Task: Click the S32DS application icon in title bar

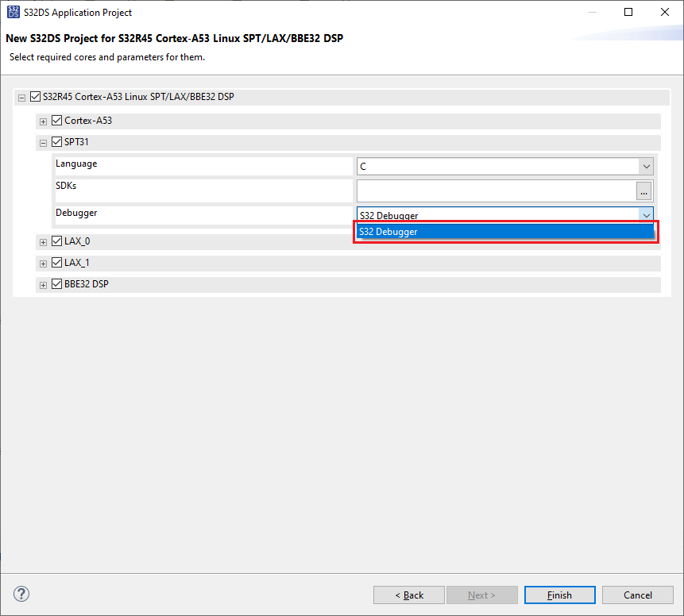Action: pos(14,12)
